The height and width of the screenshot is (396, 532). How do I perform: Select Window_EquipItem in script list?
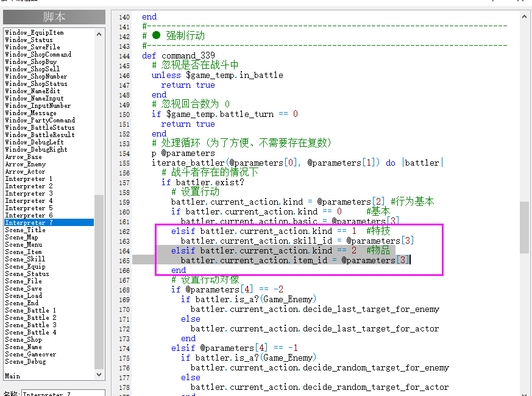(x=34, y=32)
